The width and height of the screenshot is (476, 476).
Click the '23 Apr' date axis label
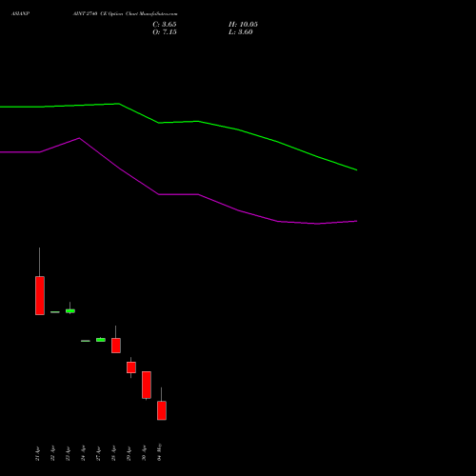tap(68, 453)
